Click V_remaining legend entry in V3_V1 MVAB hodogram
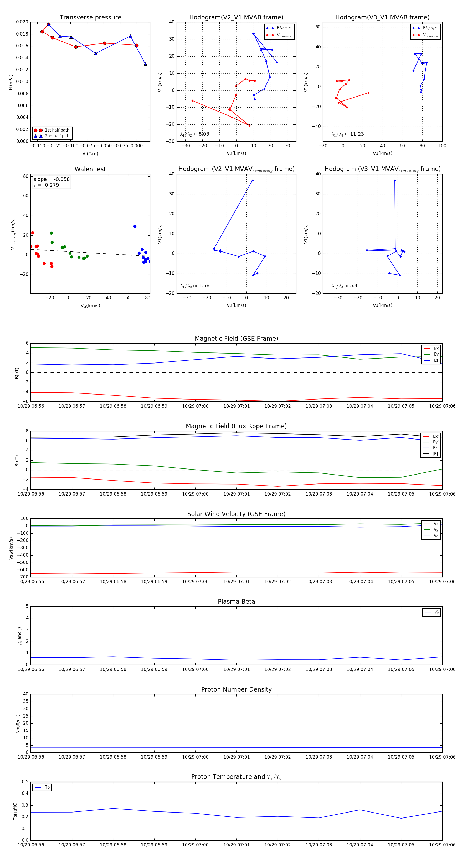473x868 pixels. [425, 35]
